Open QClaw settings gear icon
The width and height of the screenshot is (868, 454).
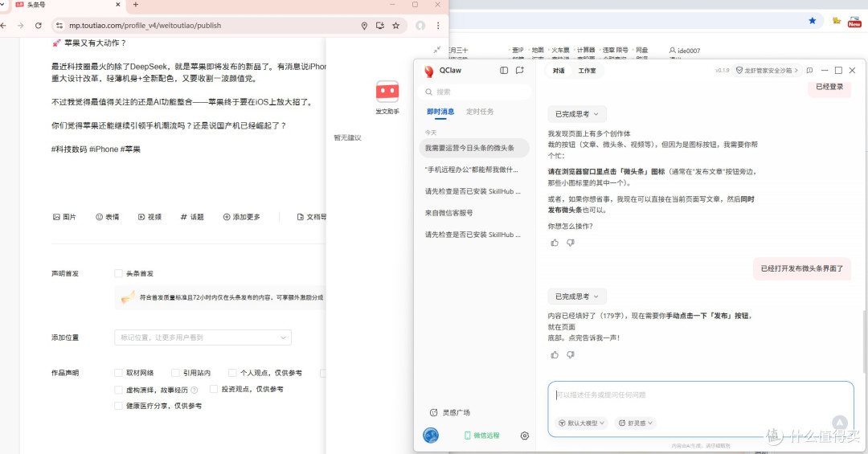[x=524, y=436]
